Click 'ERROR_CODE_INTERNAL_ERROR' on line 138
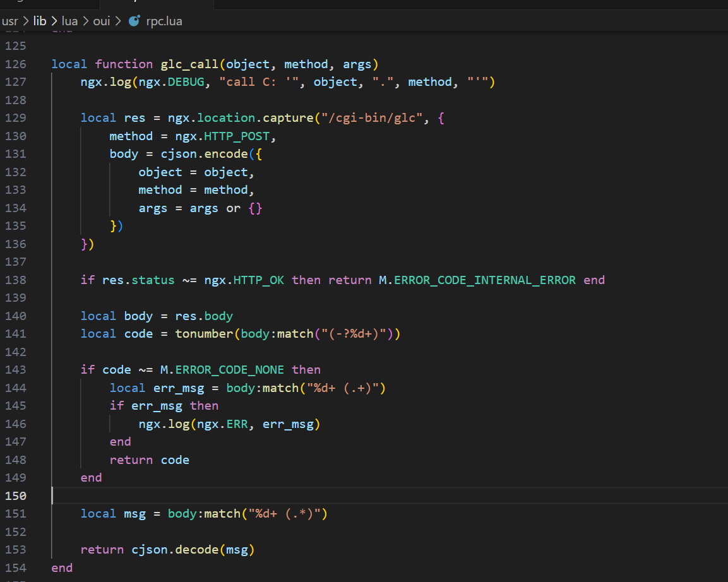This screenshot has height=582, width=728. (x=485, y=280)
